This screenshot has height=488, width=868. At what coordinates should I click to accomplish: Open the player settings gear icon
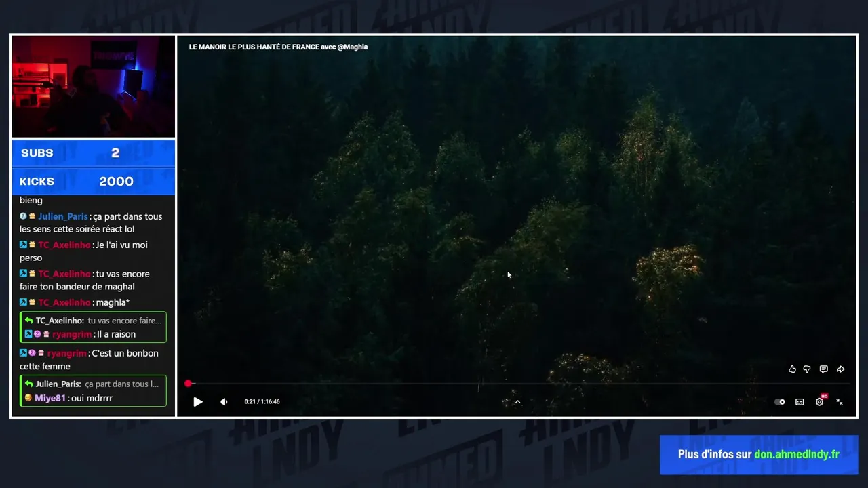pos(819,402)
